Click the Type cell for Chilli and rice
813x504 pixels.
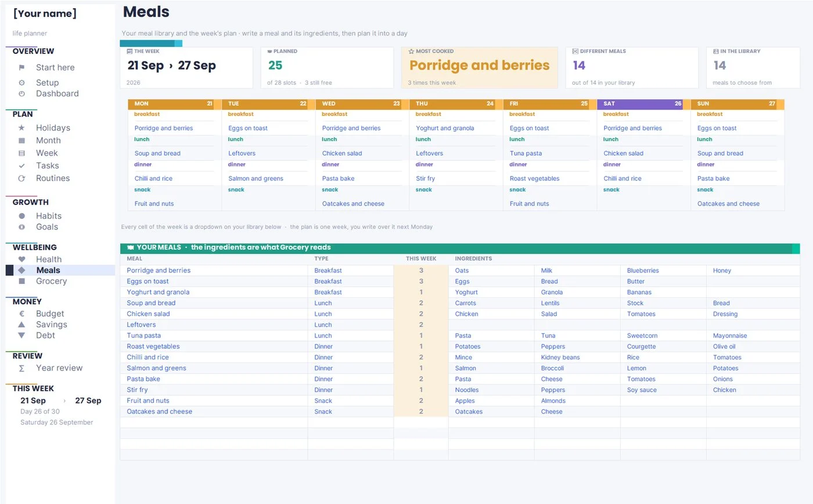(351, 358)
